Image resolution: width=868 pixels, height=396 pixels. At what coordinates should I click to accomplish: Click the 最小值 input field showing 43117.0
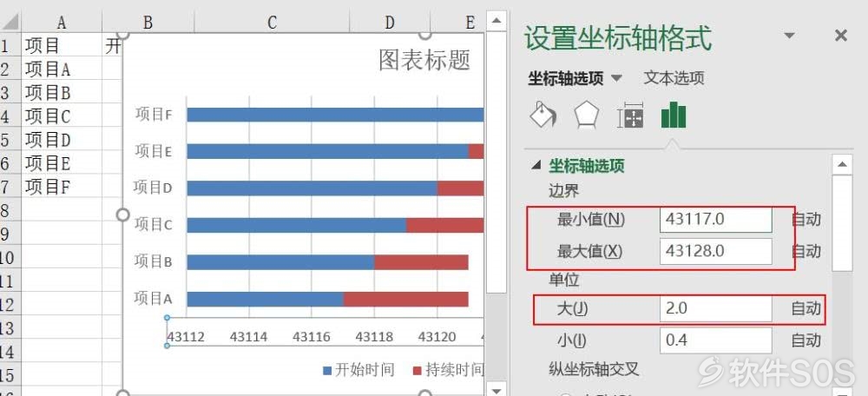716,220
